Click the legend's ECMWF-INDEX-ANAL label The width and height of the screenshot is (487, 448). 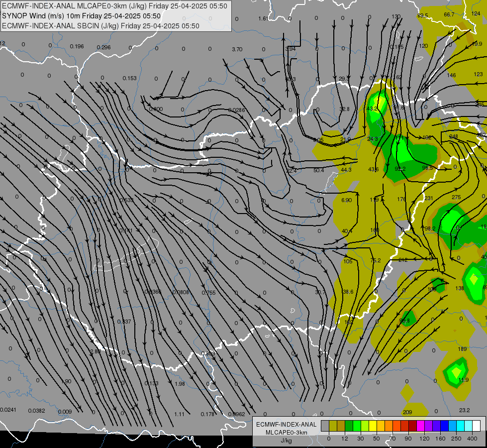(x=286, y=425)
